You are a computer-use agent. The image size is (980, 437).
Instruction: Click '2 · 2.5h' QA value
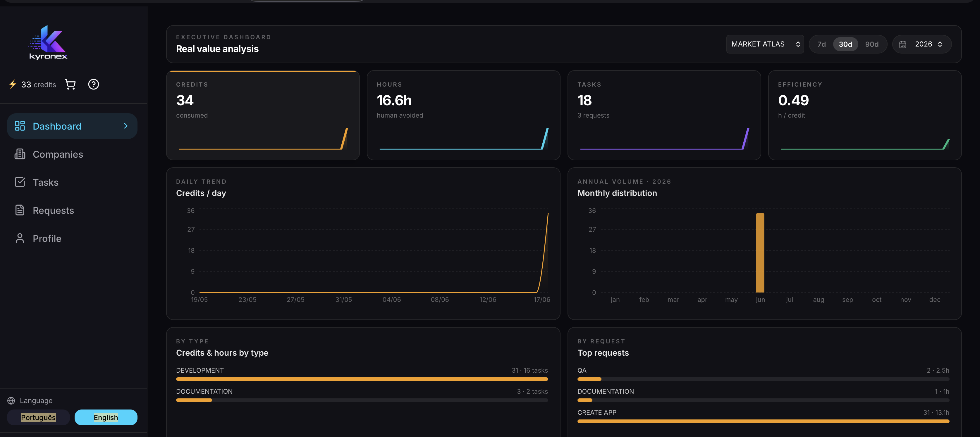(x=938, y=370)
